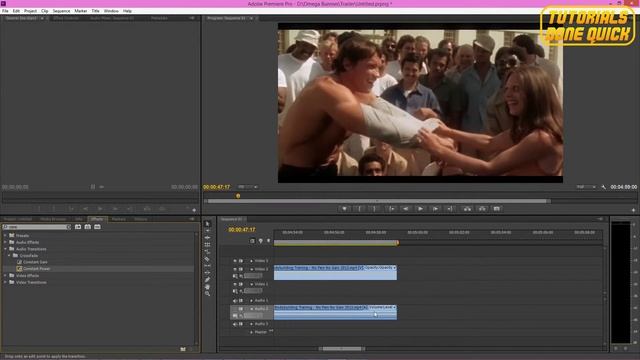
Task: Click the Effects search field
Action: pos(37,227)
